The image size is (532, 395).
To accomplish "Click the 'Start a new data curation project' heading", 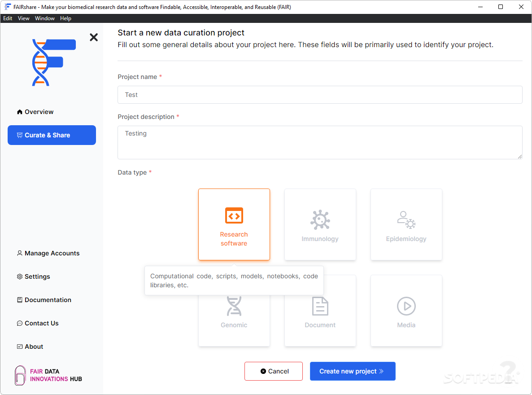I will [x=181, y=33].
